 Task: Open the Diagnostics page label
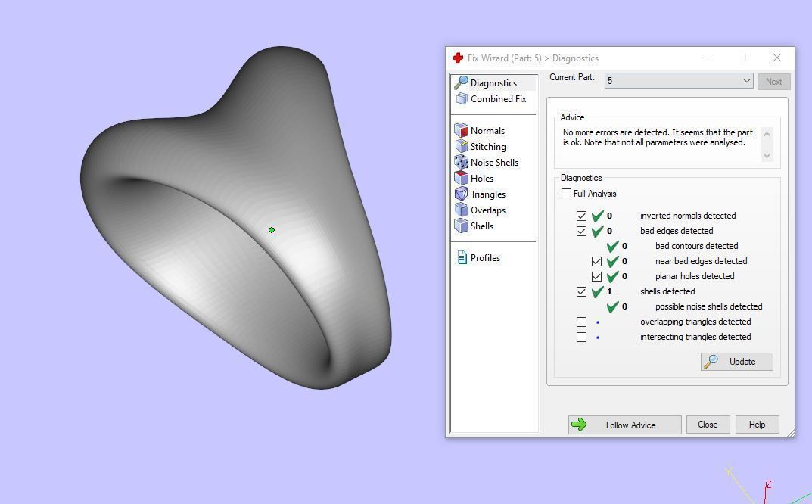[x=493, y=83]
